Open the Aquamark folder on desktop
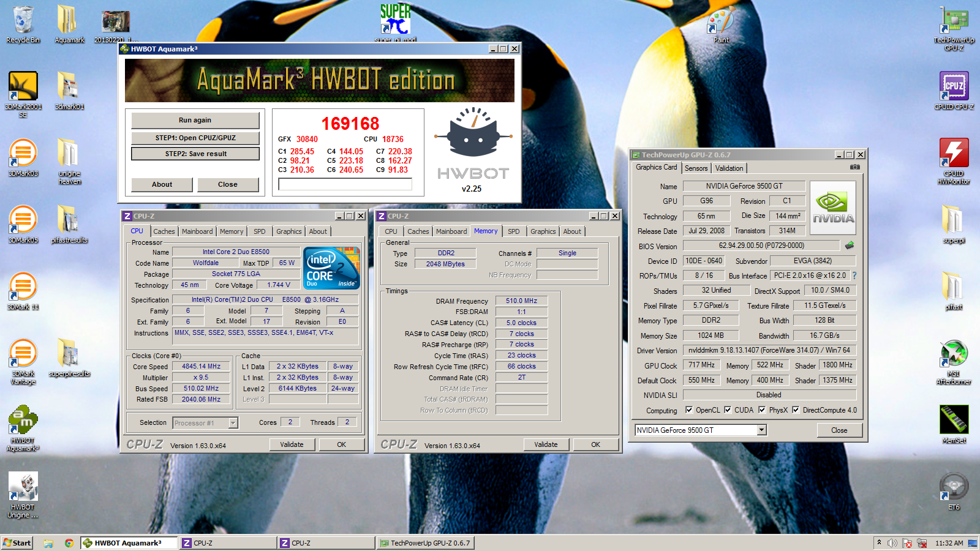This screenshot has height=551, width=980. [x=69, y=24]
